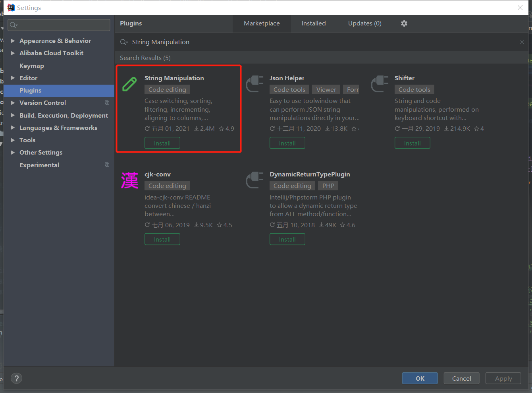This screenshot has height=393, width=532.
Task: Expand the Tools settings node
Action: (x=13, y=140)
